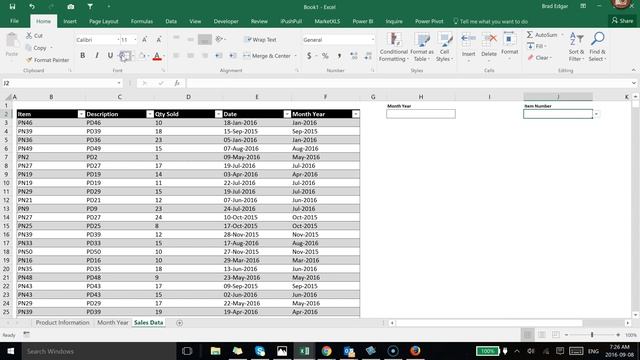Open Cell Styles gallery
This screenshot has height=360, width=640.
[x=444, y=47]
